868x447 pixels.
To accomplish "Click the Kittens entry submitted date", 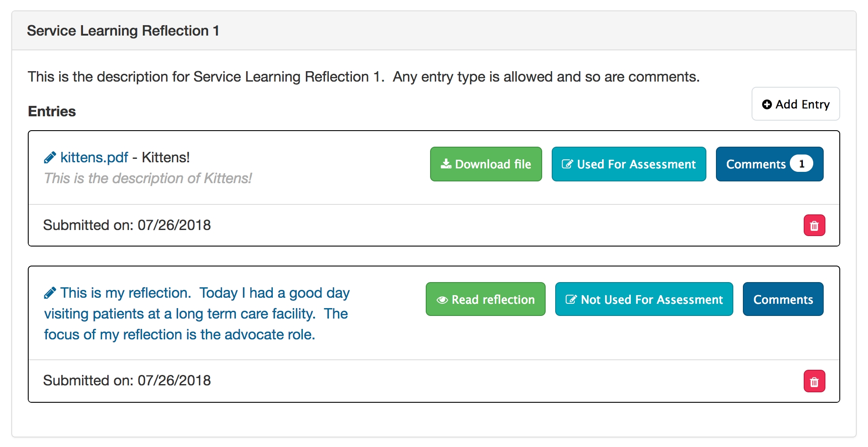I will (127, 225).
